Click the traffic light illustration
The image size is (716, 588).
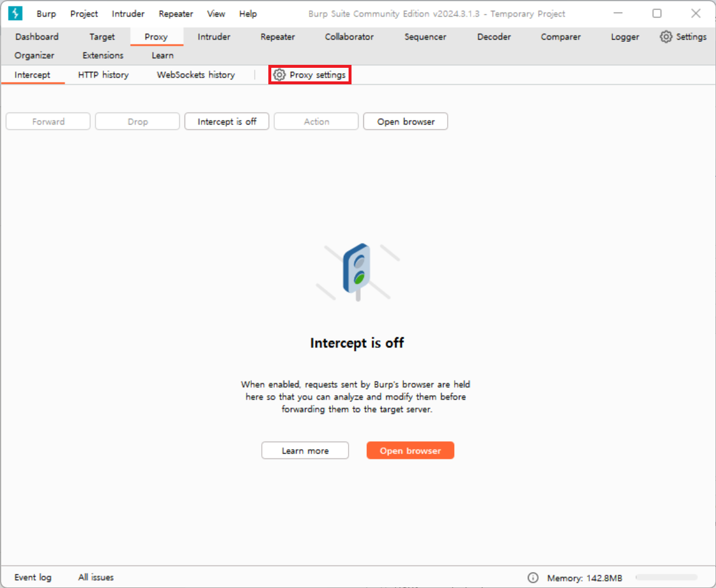point(357,272)
